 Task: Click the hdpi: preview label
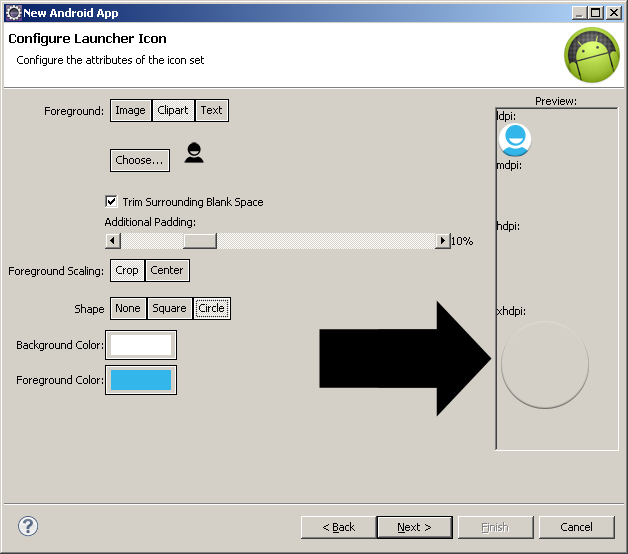(508, 226)
